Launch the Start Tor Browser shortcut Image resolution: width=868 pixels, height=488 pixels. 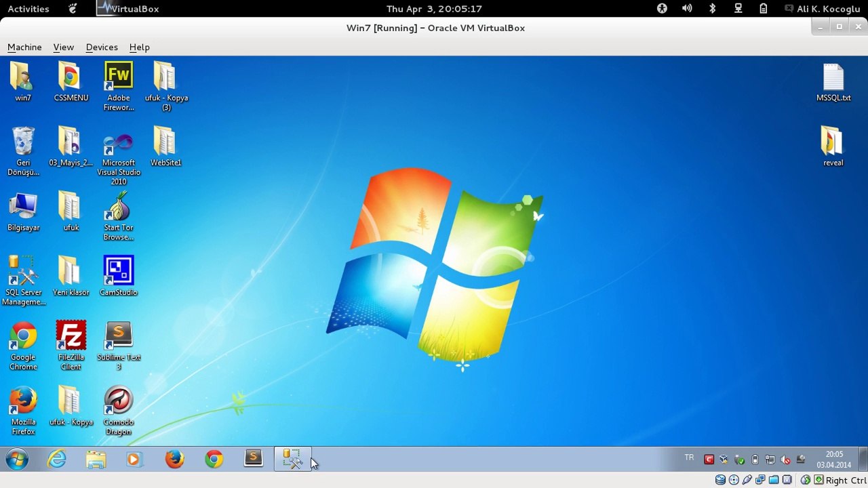119,216
